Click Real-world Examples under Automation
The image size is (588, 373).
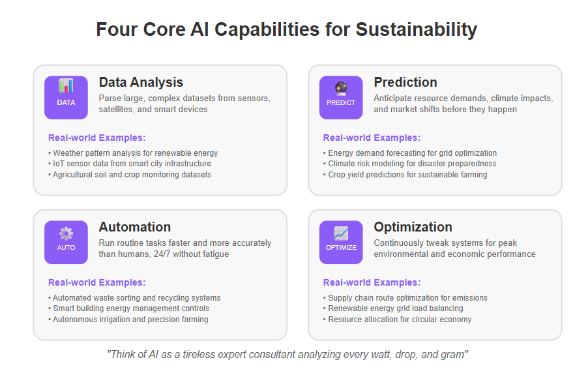pyautogui.click(x=96, y=282)
